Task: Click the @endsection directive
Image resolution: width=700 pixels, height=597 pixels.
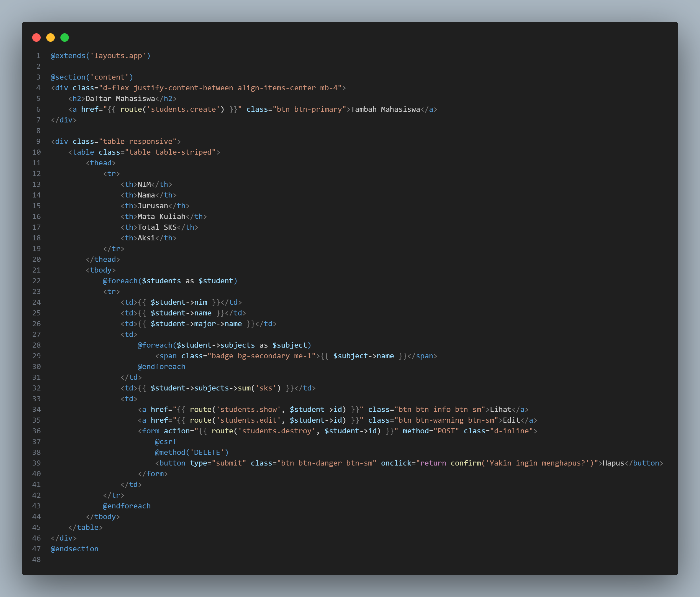Action: pyautogui.click(x=75, y=549)
